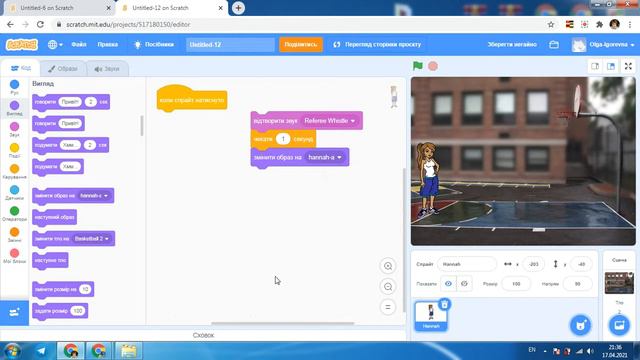Open the Посібники tutorials
Viewport: 640px width, 360px height.
coord(154,44)
